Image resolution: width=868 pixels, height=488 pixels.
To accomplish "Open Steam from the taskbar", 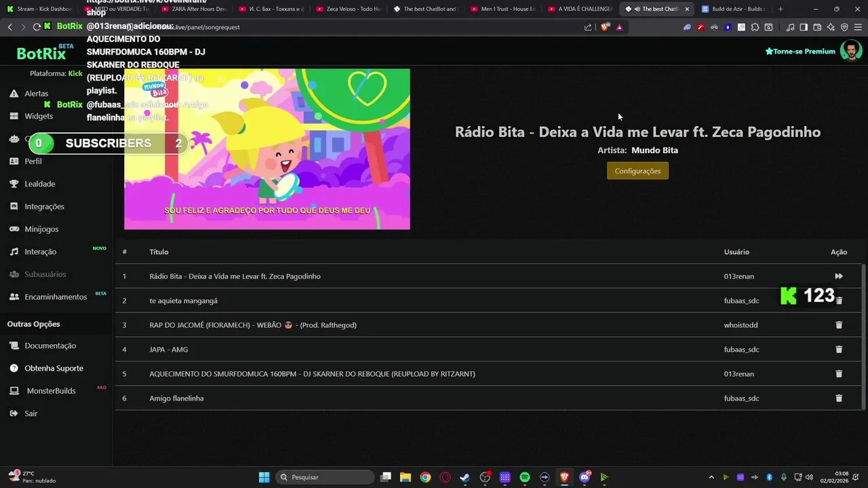I will pyautogui.click(x=465, y=477).
